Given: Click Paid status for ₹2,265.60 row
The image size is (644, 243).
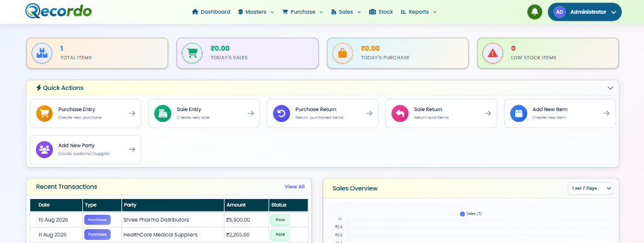Looking at the screenshot, I should click(280, 235).
